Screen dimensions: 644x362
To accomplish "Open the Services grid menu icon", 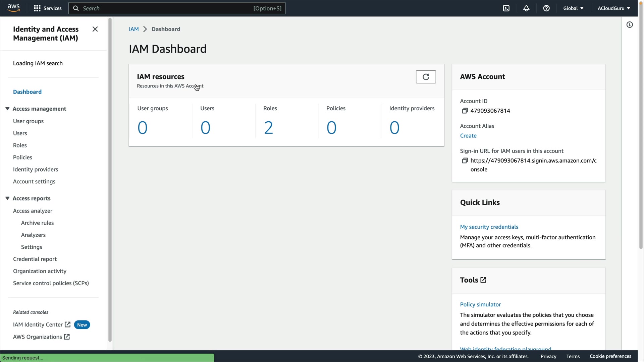I will click(37, 8).
